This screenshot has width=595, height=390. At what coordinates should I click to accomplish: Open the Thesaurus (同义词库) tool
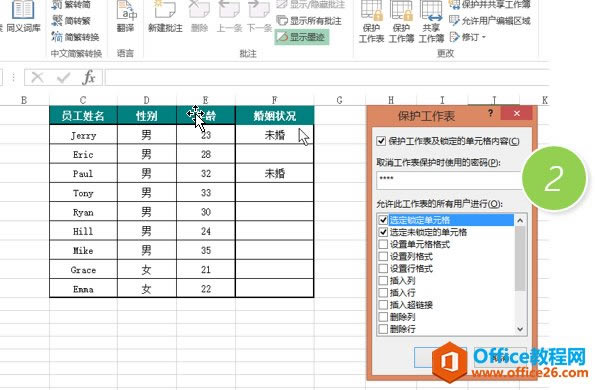tap(23, 16)
